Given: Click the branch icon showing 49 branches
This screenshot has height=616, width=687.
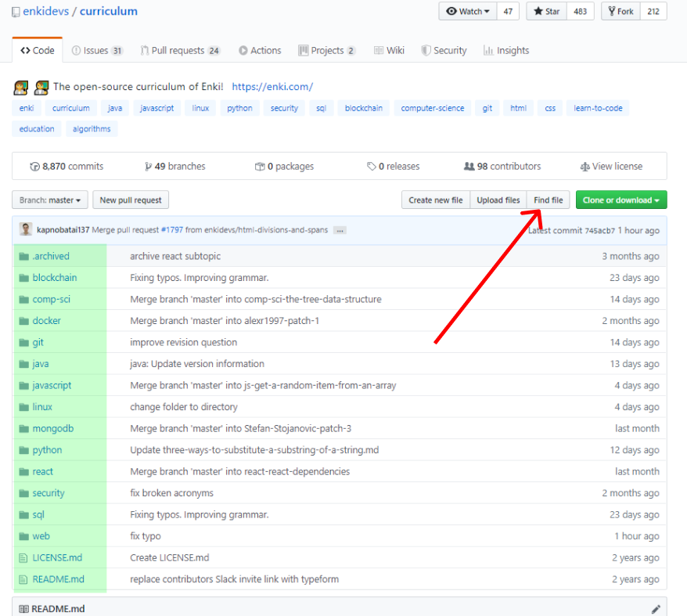Looking at the screenshot, I should (147, 166).
